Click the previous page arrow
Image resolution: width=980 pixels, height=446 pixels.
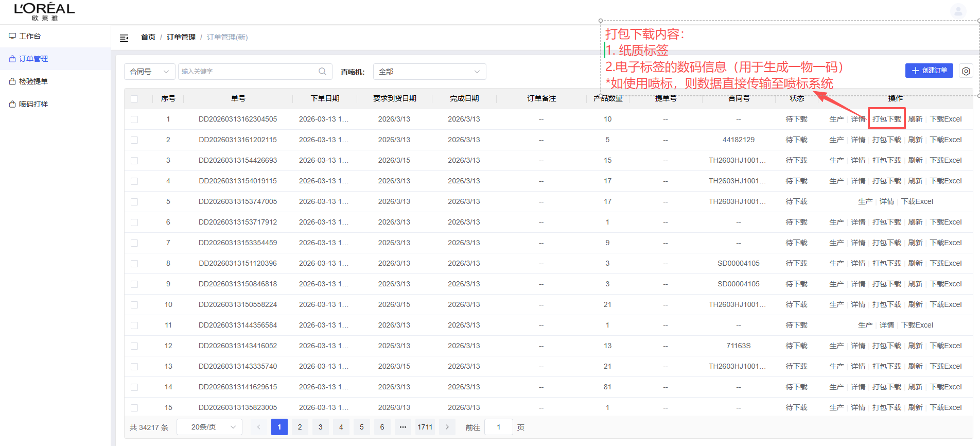[x=259, y=427]
